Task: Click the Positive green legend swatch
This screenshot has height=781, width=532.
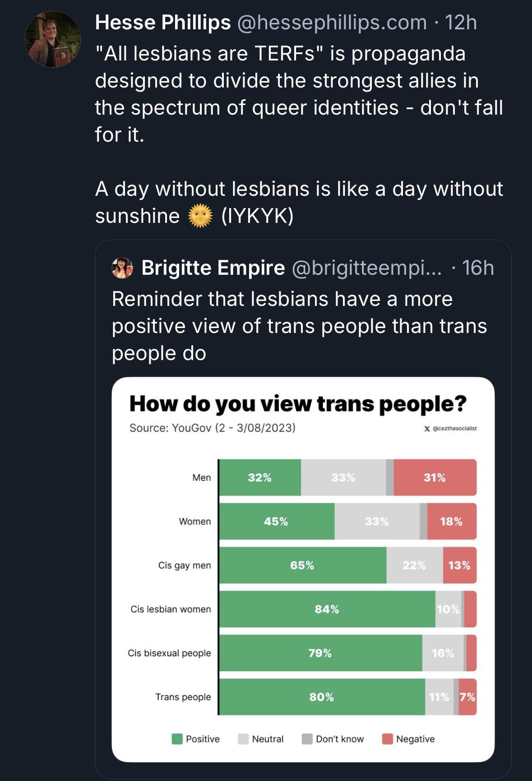Action: pos(177,739)
